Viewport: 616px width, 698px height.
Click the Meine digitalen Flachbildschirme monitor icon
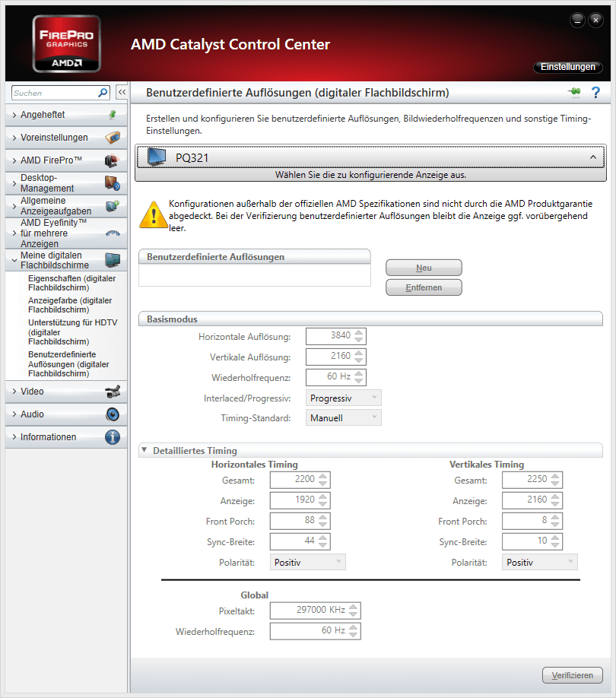113,260
